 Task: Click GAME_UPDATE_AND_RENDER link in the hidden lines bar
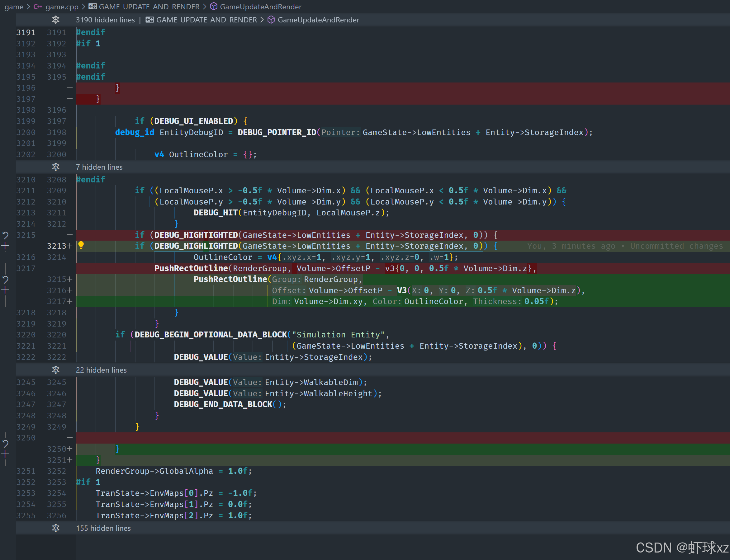click(206, 20)
